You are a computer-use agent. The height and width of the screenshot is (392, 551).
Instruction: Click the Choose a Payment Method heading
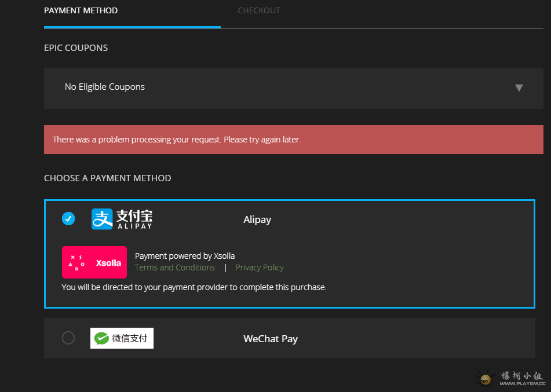108,178
